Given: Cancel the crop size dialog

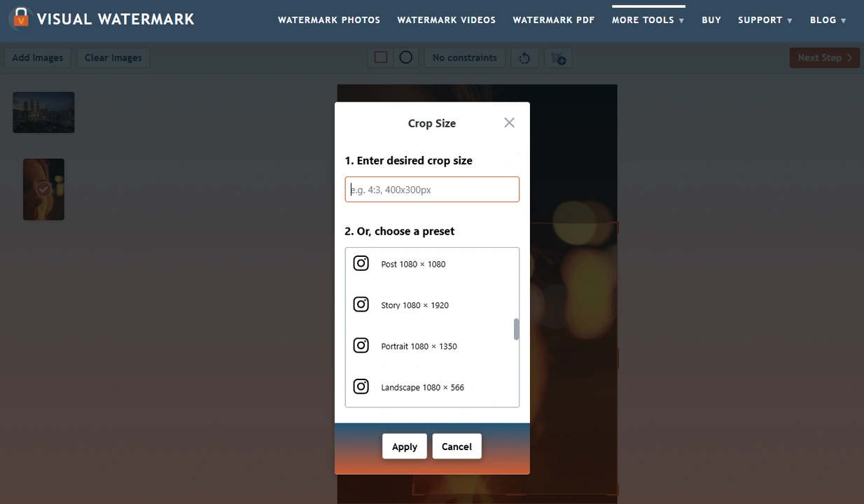Looking at the screenshot, I should (457, 447).
